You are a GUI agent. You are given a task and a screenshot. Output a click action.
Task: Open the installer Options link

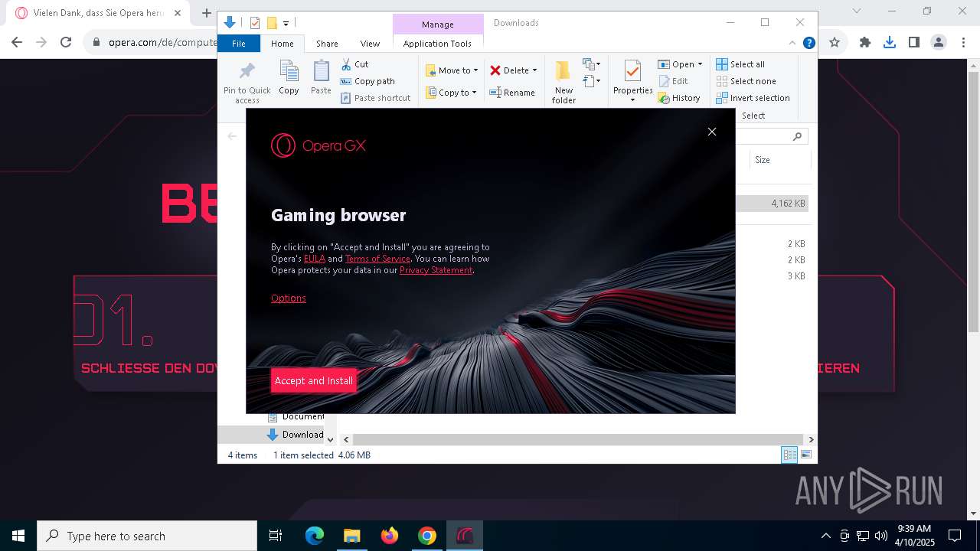(288, 298)
